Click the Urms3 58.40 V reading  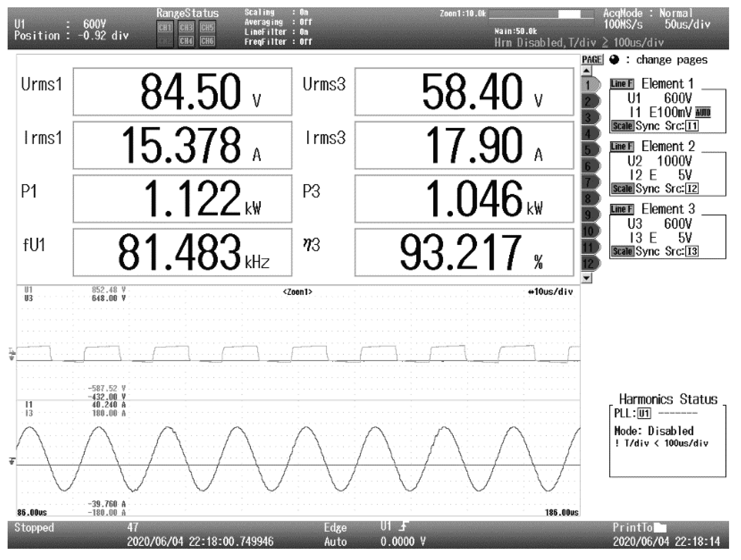(x=464, y=92)
